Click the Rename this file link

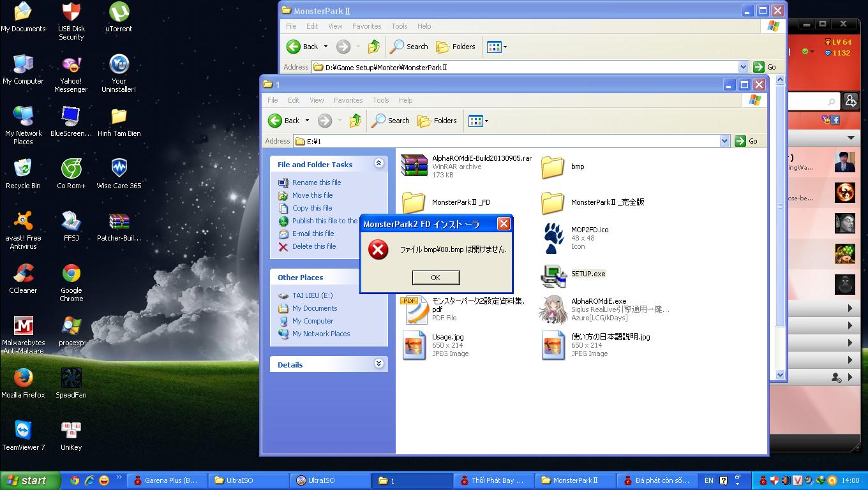click(x=316, y=182)
